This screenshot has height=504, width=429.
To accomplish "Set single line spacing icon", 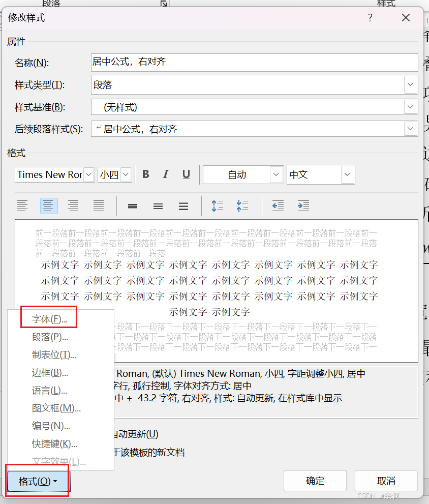I will (x=132, y=206).
